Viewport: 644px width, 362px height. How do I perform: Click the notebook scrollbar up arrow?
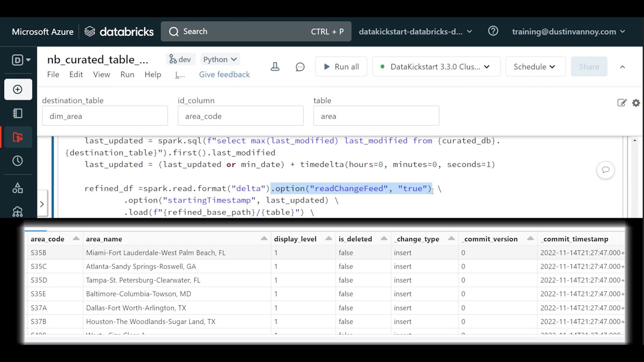tap(635, 140)
